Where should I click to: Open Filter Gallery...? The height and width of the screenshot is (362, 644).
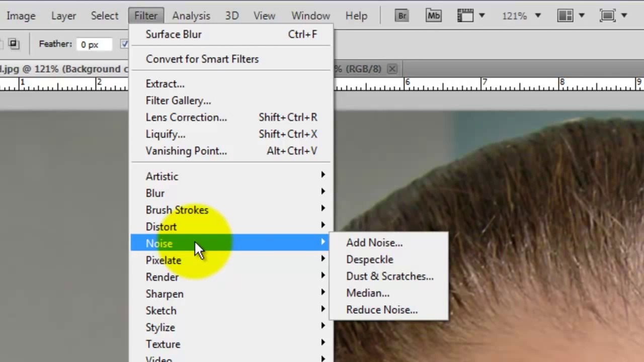pyautogui.click(x=231, y=101)
